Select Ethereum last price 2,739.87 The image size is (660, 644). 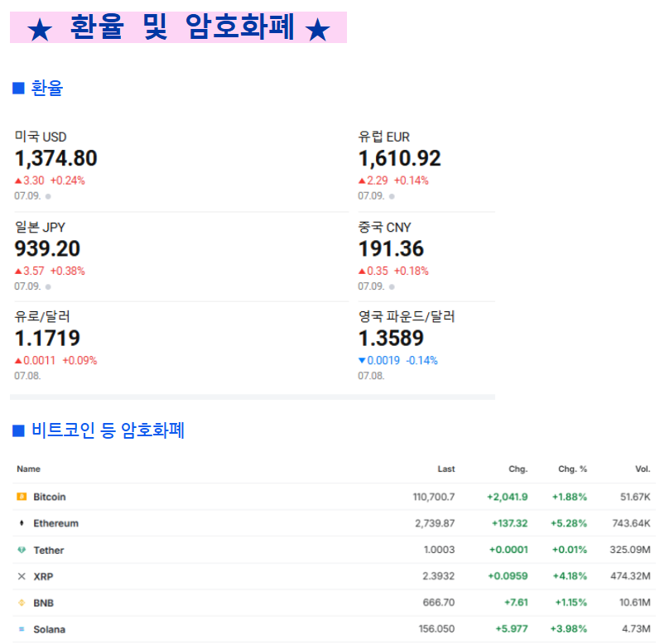435,523
